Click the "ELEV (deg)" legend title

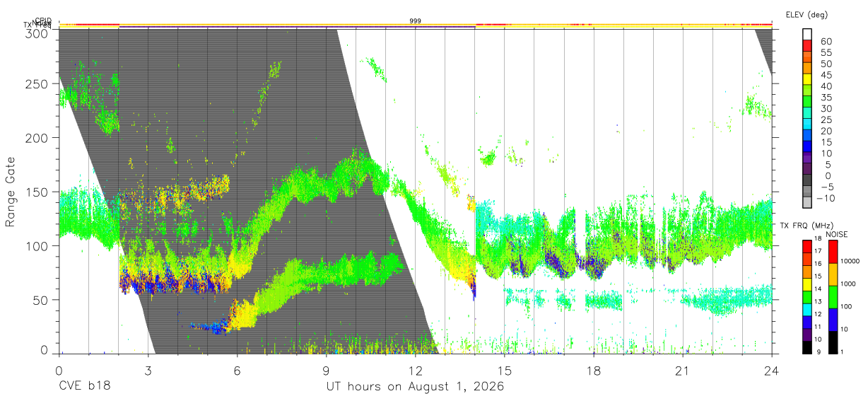coord(807,15)
